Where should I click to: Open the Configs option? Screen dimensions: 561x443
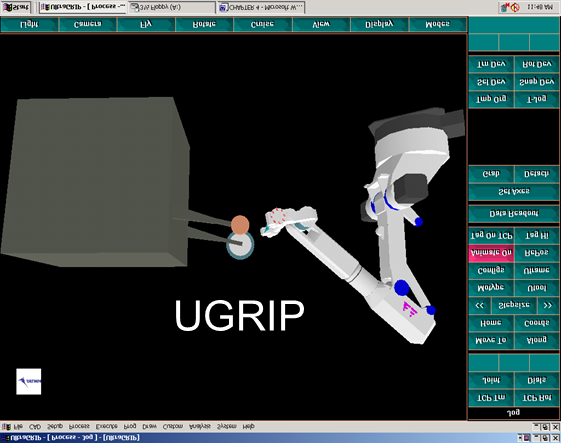tap(491, 271)
